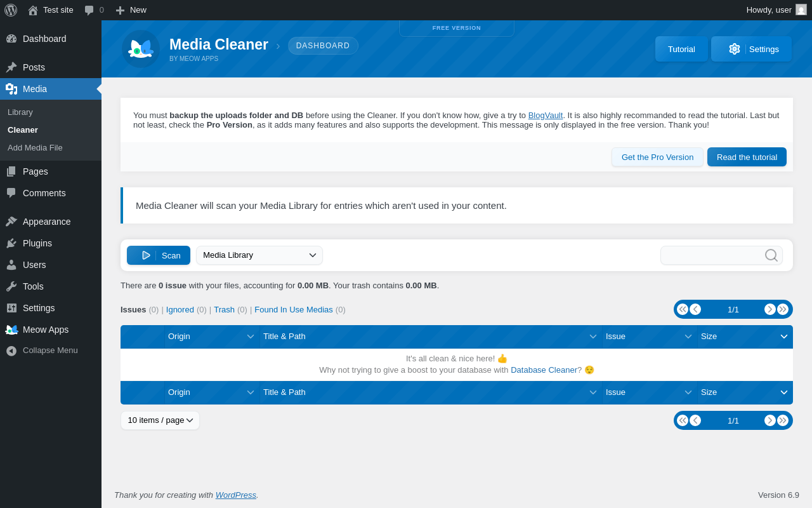Go to first page in bottom pagination
812x508 pixels.
[x=683, y=420]
